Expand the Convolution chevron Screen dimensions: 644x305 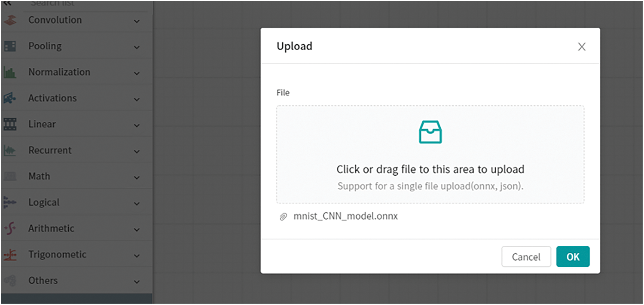pyautogui.click(x=137, y=21)
